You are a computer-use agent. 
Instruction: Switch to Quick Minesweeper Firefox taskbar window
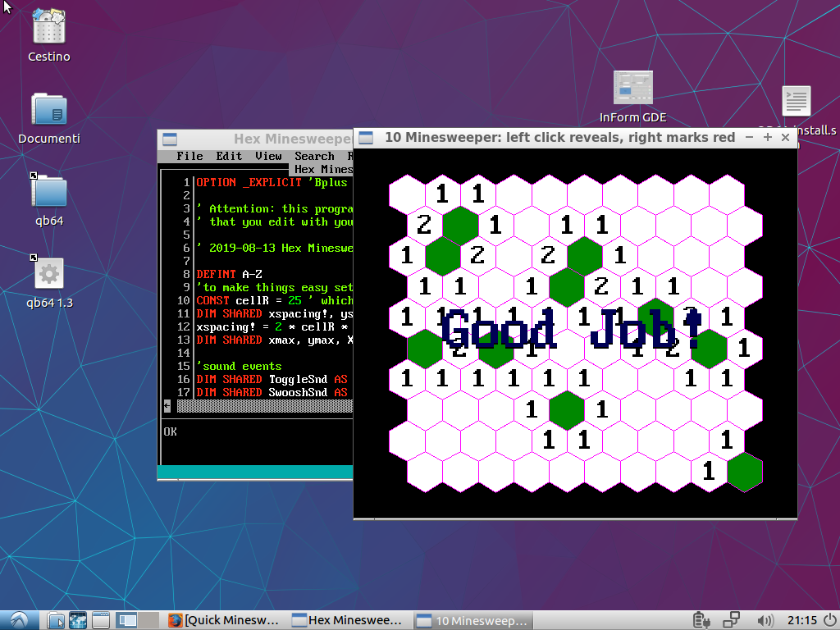tap(225, 620)
